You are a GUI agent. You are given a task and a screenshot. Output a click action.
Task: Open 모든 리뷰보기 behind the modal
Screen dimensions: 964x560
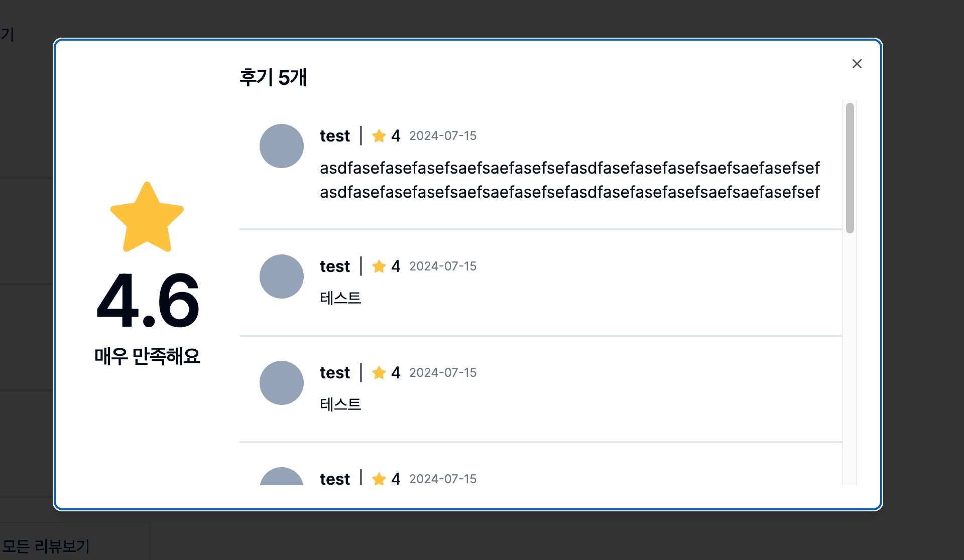coord(46,546)
